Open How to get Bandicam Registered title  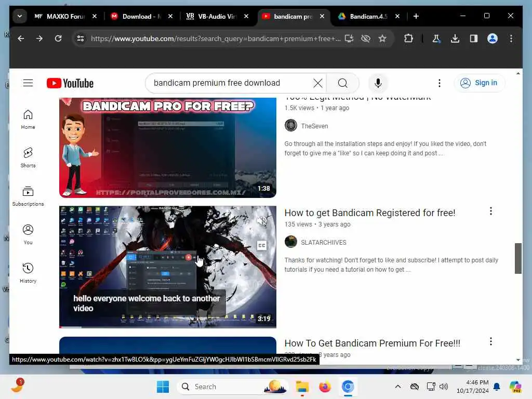coord(370,213)
